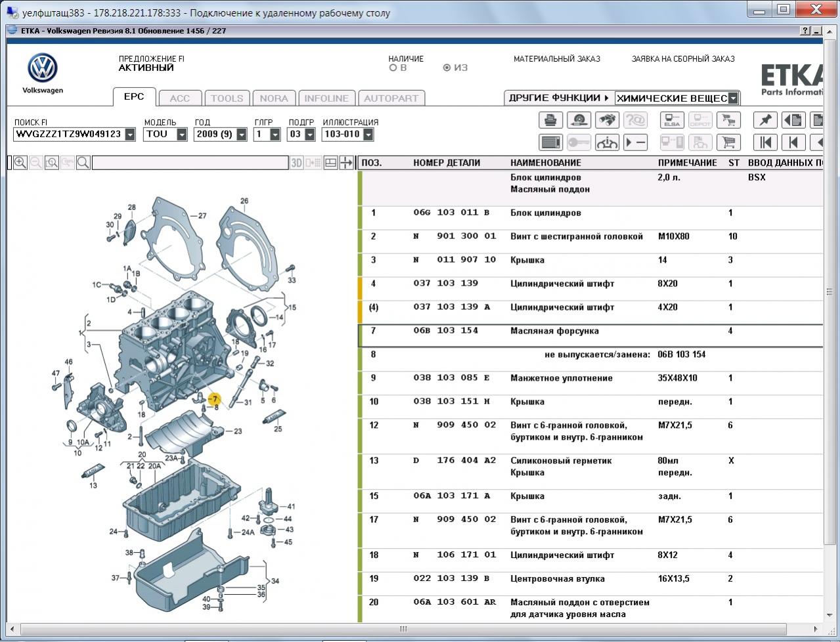Toggle the split-window layout icon

click(330, 163)
